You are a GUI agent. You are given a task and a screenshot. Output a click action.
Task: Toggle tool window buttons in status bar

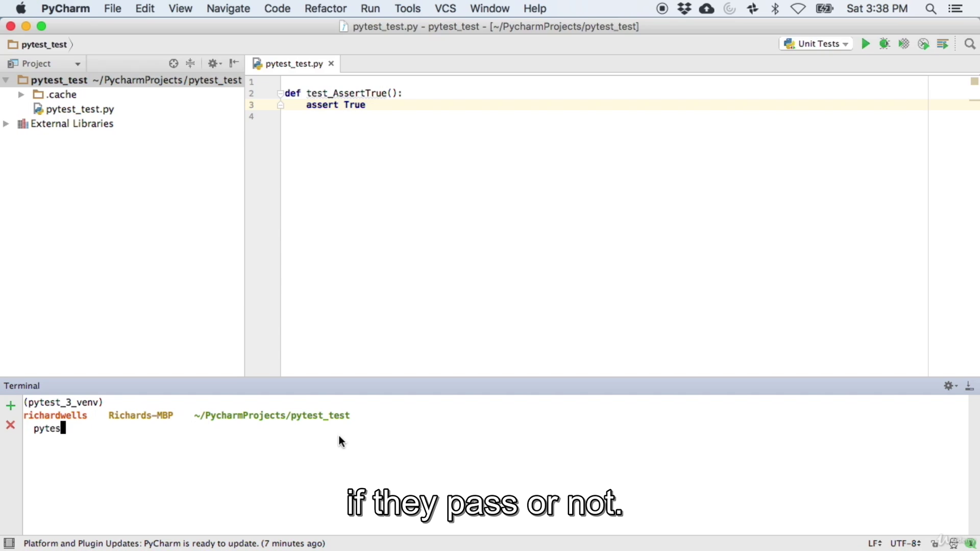tap(9, 543)
